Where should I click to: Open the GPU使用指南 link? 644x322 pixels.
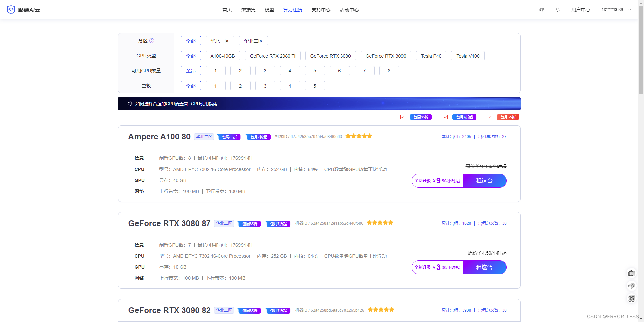click(x=204, y=104)
